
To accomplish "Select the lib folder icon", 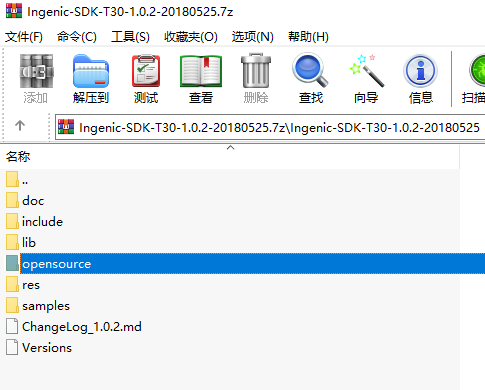I will [x=12, y=242].
